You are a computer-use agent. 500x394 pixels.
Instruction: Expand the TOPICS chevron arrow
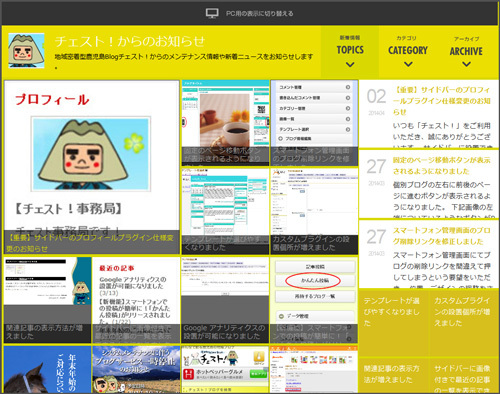[350, 65]
